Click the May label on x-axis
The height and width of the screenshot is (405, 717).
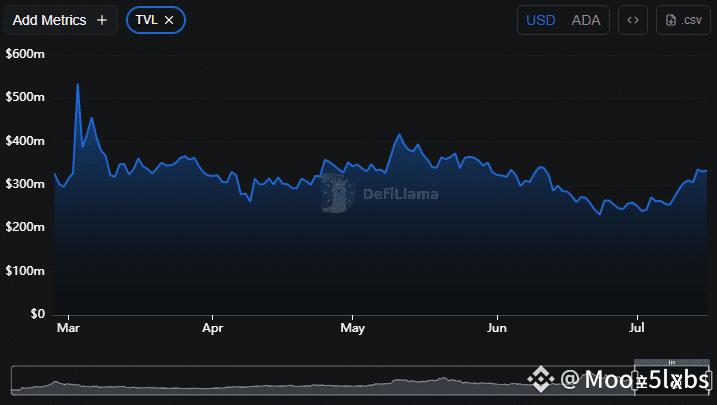353,328
